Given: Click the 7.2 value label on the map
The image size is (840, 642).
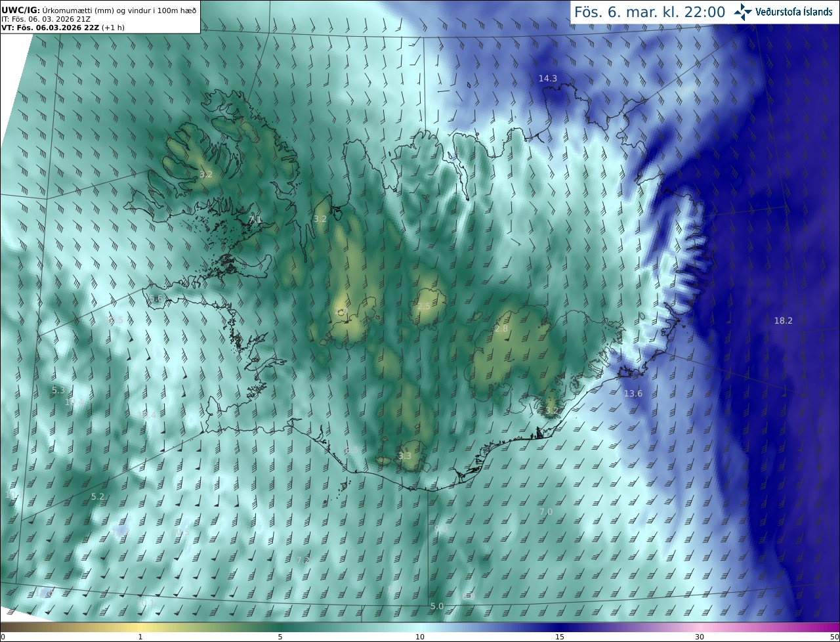Looking at the screenshot, I should click(x=303, y=560).
